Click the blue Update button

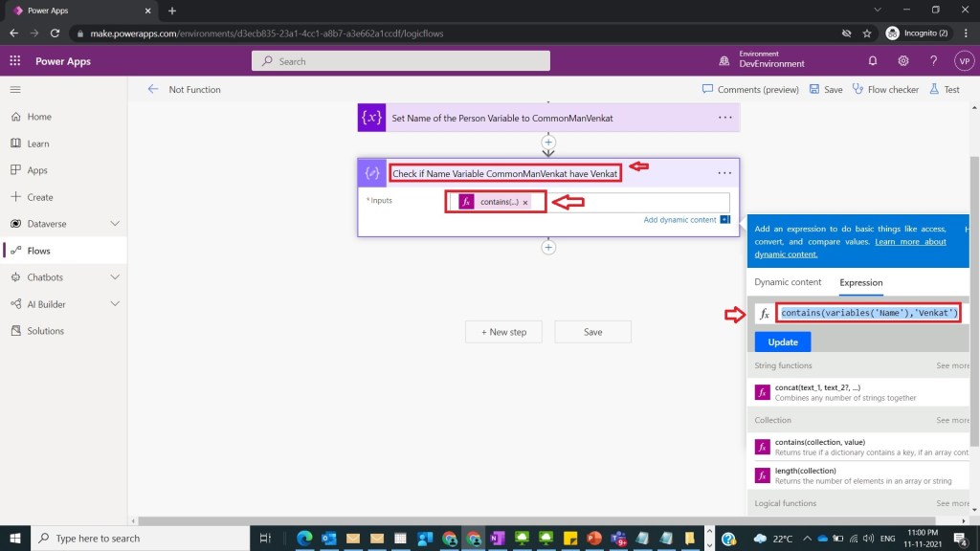coord(782,342)
